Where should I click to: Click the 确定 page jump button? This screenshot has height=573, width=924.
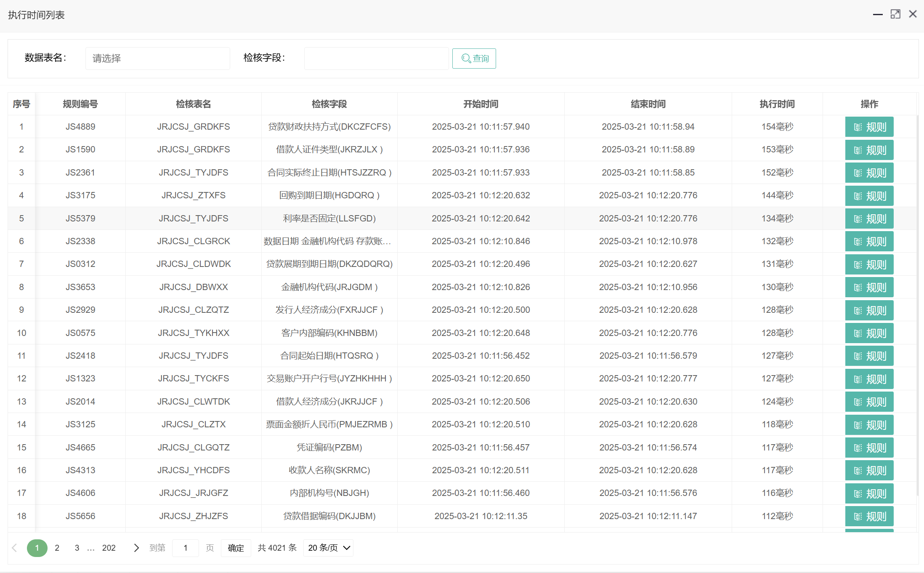[236, 548]
